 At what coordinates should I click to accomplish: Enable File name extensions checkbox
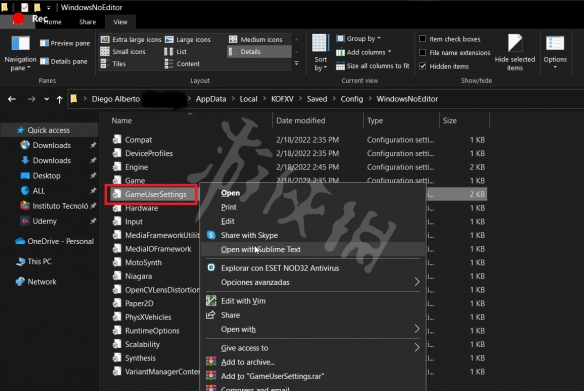coord(423,53)
